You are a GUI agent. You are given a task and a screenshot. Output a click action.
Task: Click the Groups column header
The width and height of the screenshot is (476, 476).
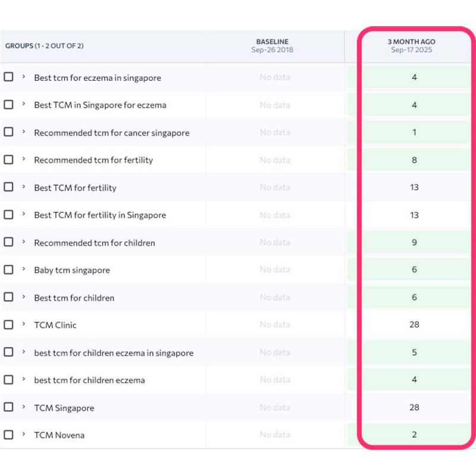45,46
